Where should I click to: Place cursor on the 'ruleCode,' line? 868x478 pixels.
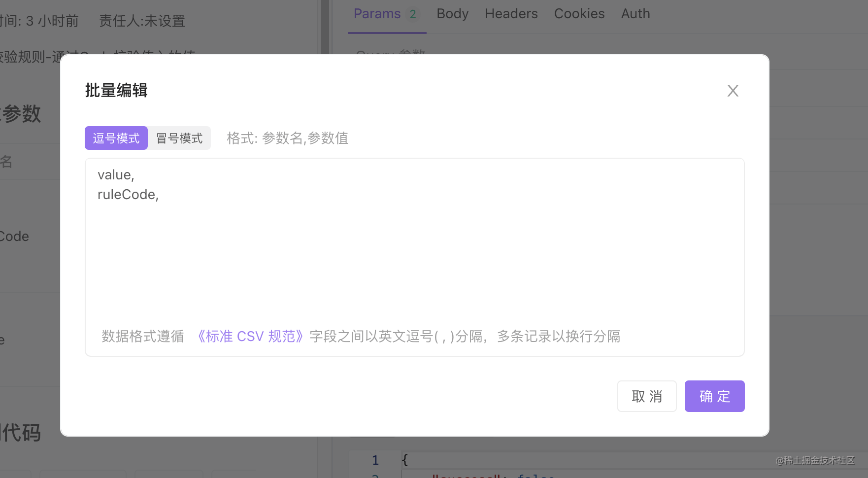[128, 195]
